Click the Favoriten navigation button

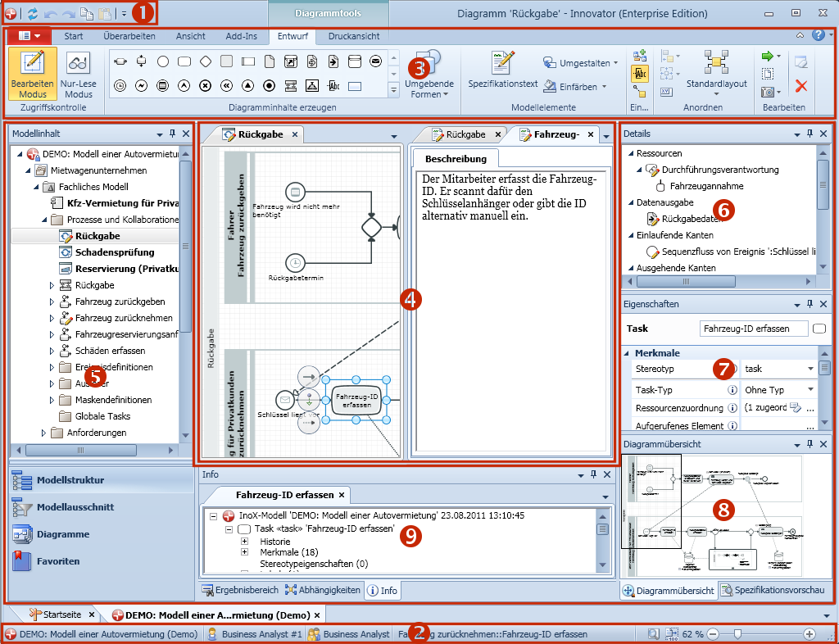[x=57, y=561]
